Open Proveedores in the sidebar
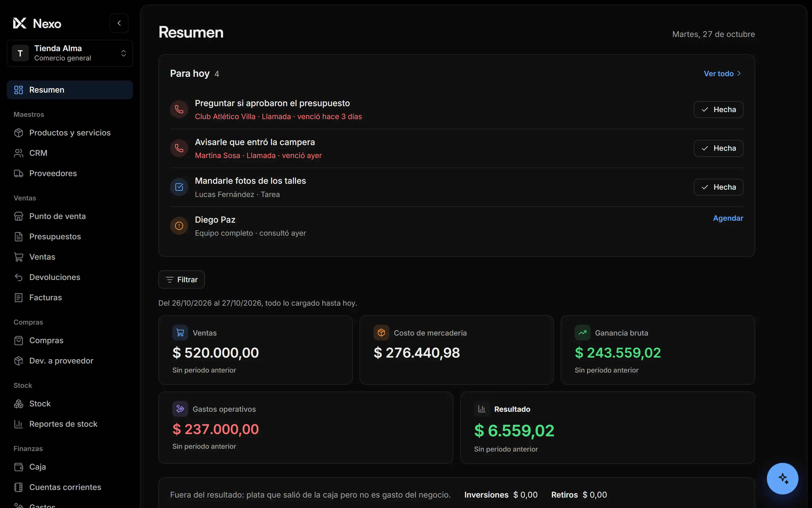The width and height of the screenshot is (812, 508). (70, 173)
